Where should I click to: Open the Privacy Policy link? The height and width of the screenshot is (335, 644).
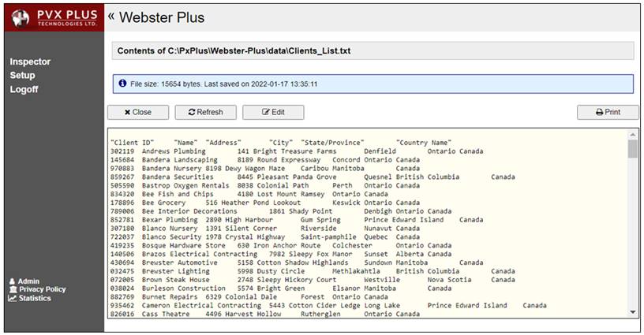point(37,289)
